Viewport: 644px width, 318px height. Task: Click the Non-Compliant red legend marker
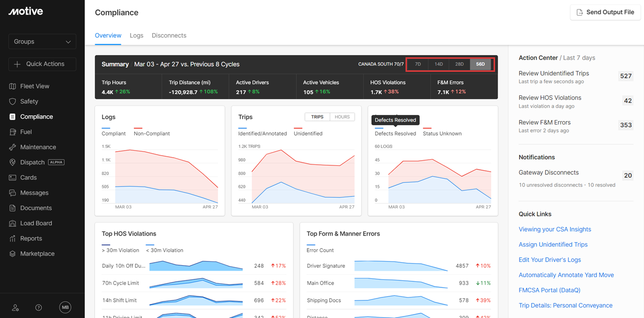[138, 129]
